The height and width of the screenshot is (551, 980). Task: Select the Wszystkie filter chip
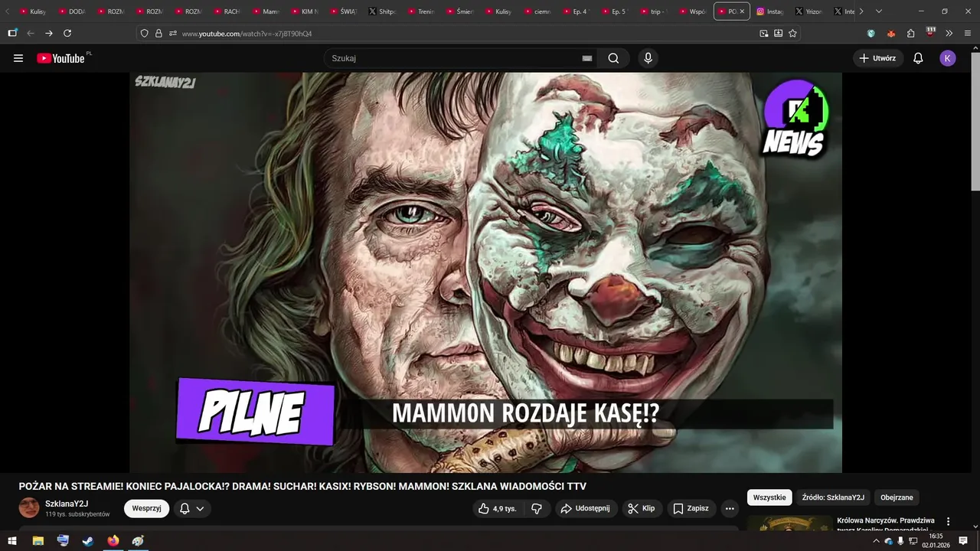tap(769, 497)
